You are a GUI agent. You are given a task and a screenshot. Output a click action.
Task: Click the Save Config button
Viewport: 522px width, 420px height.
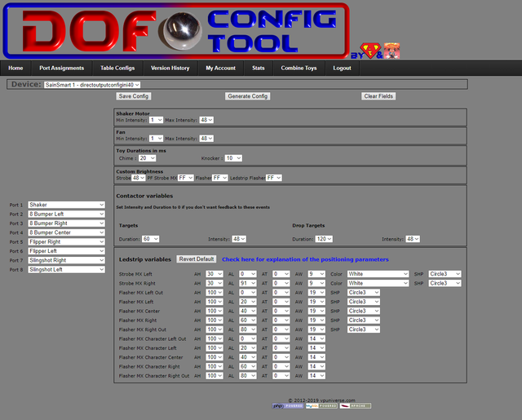134,96
